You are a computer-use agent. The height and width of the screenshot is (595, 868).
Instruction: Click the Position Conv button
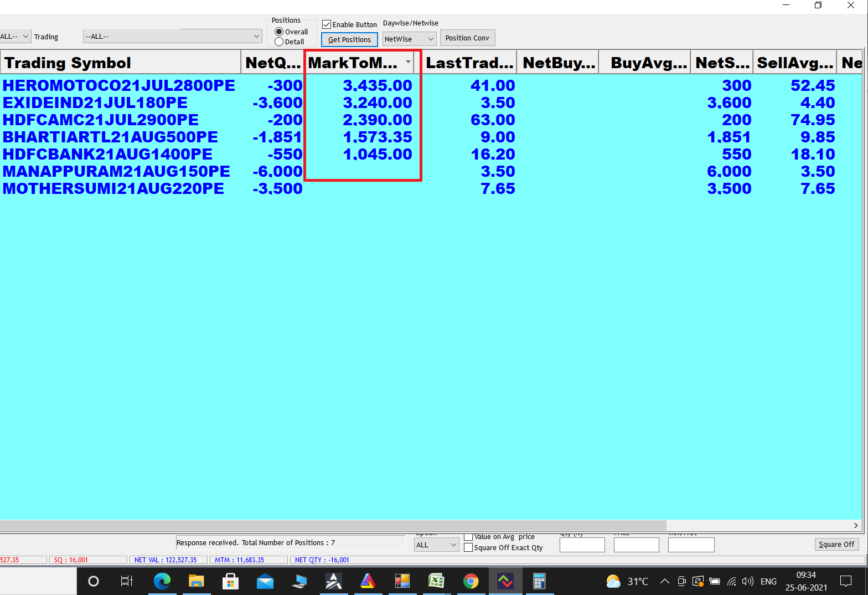tap(467, 38)
